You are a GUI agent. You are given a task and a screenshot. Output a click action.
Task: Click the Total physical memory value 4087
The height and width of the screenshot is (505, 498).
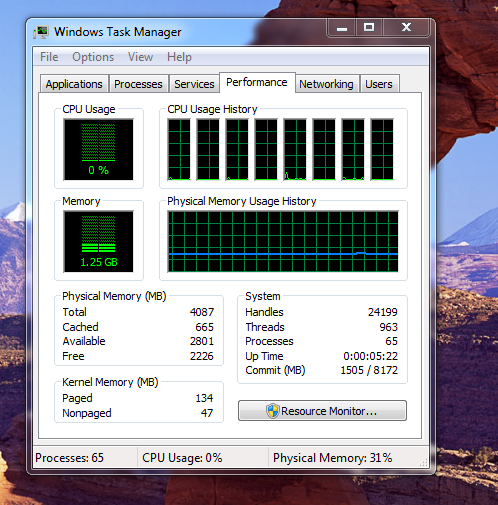click(x=202, y=312)
